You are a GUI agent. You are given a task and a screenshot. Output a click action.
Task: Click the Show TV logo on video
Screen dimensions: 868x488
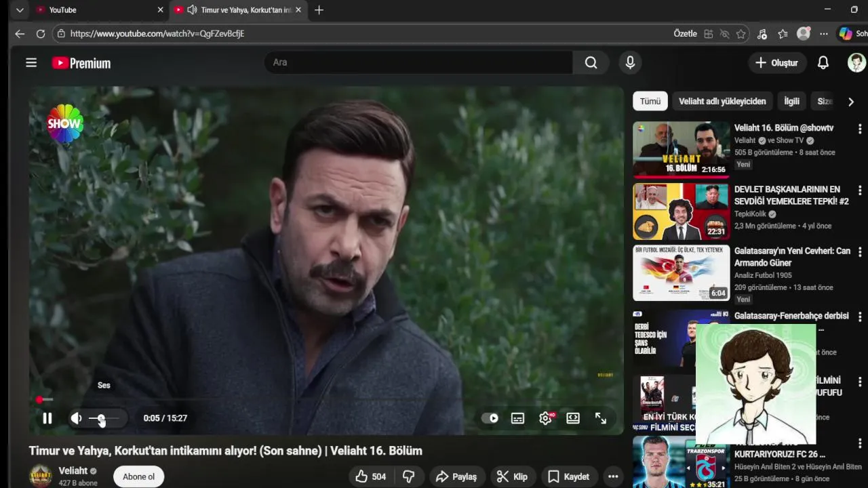click(64, 123)
